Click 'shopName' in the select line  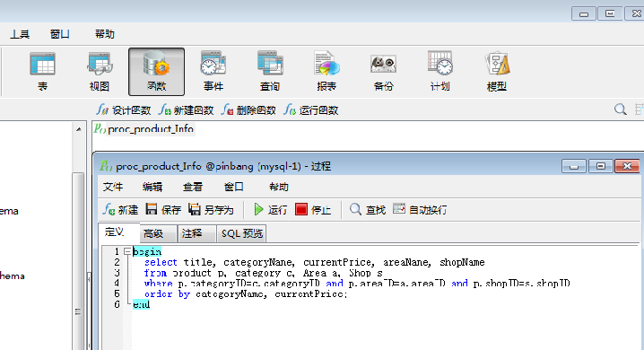(462, 262)
